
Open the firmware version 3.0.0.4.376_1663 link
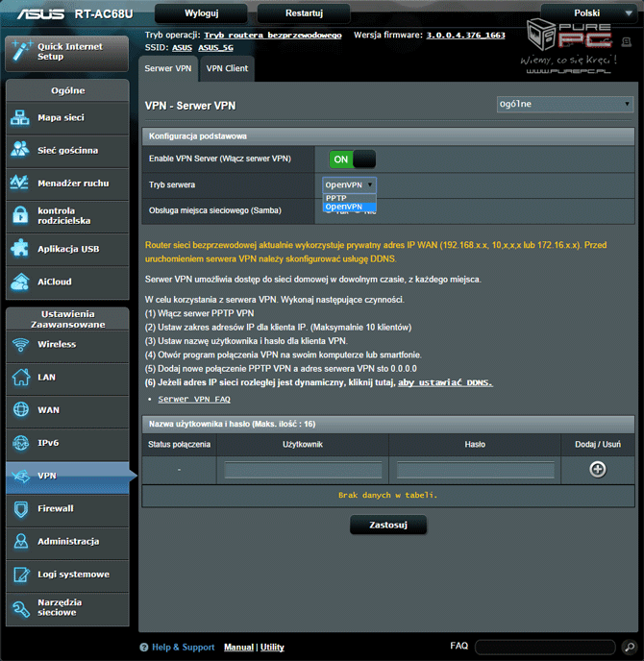click(465, 35)
